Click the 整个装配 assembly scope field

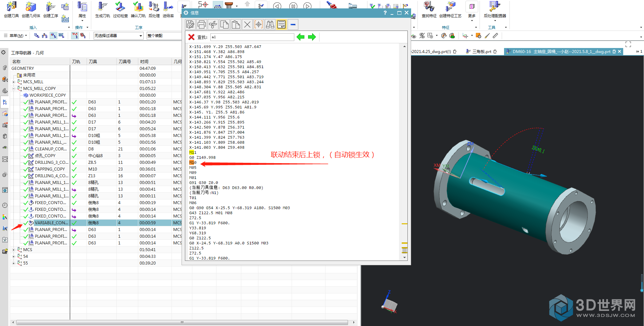coord(164,36)
